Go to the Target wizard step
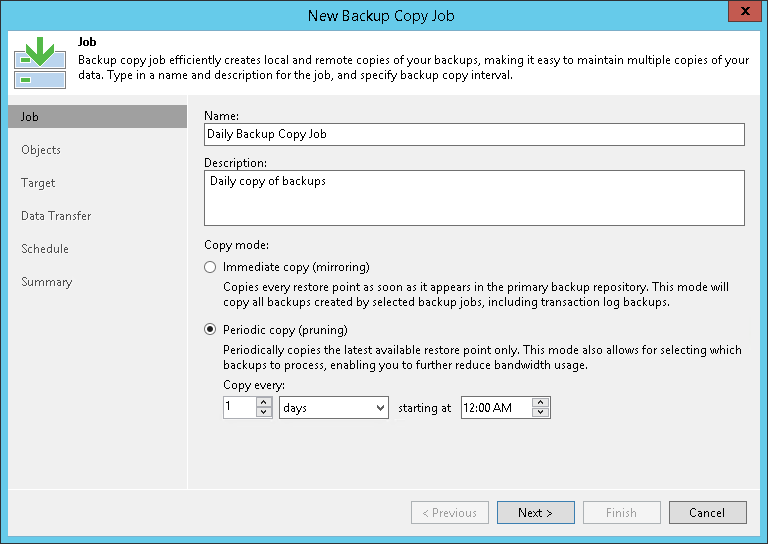Viewport: 768px width, 544px height. [38, 183]
